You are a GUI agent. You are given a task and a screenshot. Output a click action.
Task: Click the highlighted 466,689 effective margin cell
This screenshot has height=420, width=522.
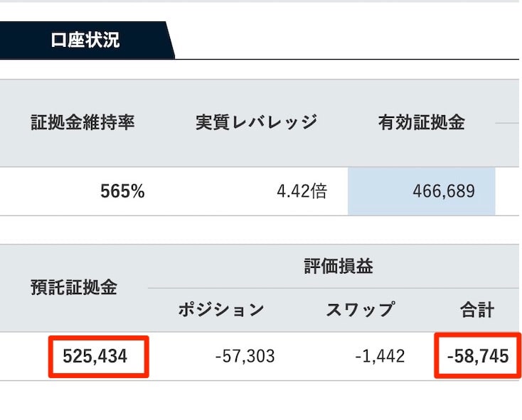click(422, 192)
